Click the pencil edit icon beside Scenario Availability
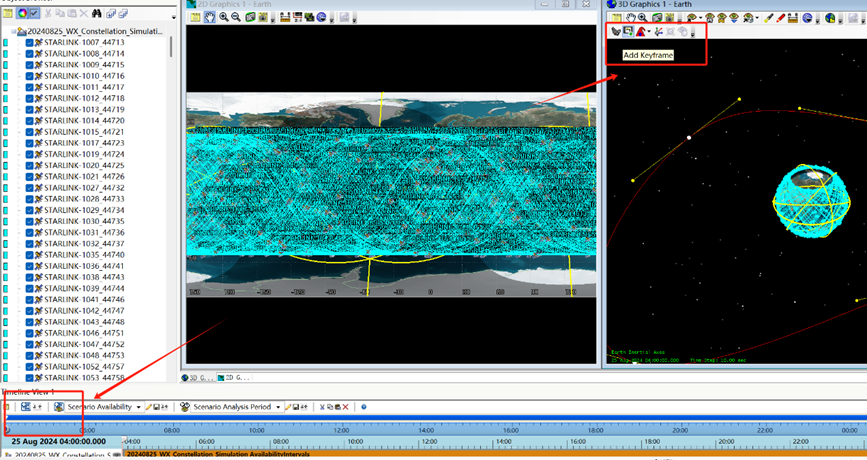The image size is (867, 460). coord(148,407)
